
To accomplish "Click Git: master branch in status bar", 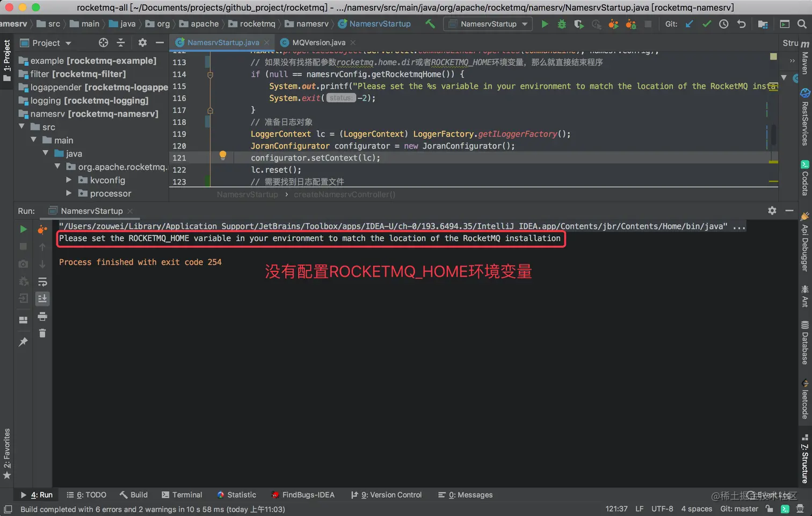I will point(739,509).
